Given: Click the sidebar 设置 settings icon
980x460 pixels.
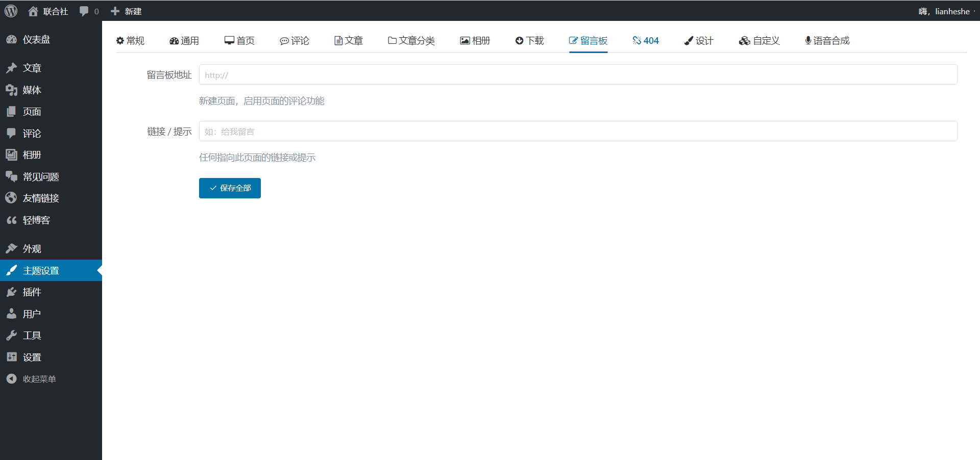Looking at the screenshot, I should [11, 357].
